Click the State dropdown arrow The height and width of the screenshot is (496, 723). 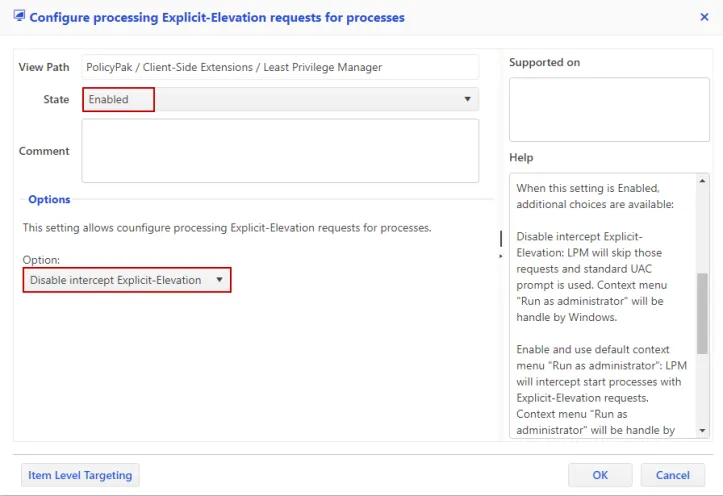[467, 99]
